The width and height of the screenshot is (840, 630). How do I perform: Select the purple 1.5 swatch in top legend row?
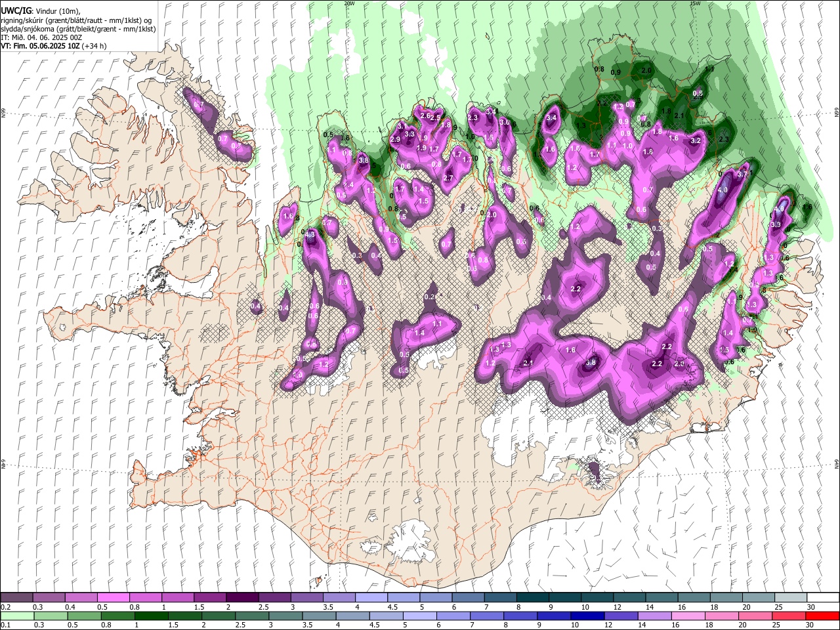click(210, 598)
